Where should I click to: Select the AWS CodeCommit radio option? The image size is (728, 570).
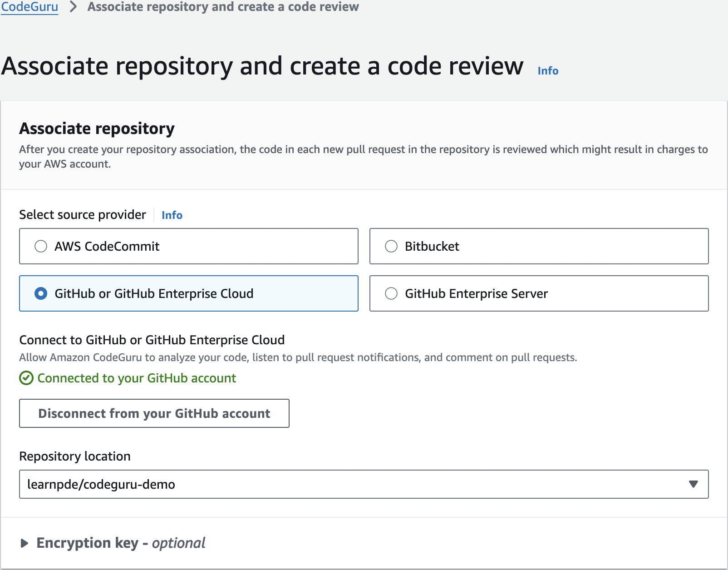tap(189, 246)
